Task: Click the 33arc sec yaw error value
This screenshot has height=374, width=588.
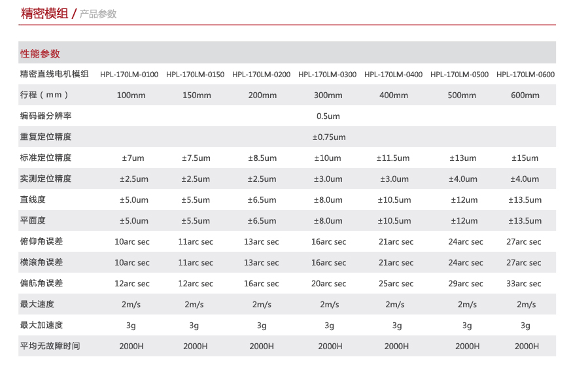Action: (523, 284)
